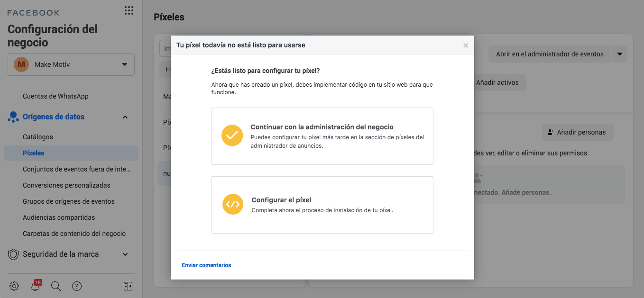Viewport: 644px width, 298px height.
Task: Click the yellow code brackets icon
Action: click(x=232, y=204)
